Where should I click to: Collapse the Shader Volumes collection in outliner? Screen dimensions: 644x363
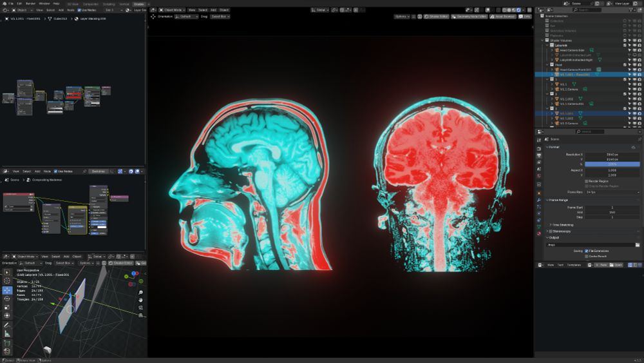[542, 40]
